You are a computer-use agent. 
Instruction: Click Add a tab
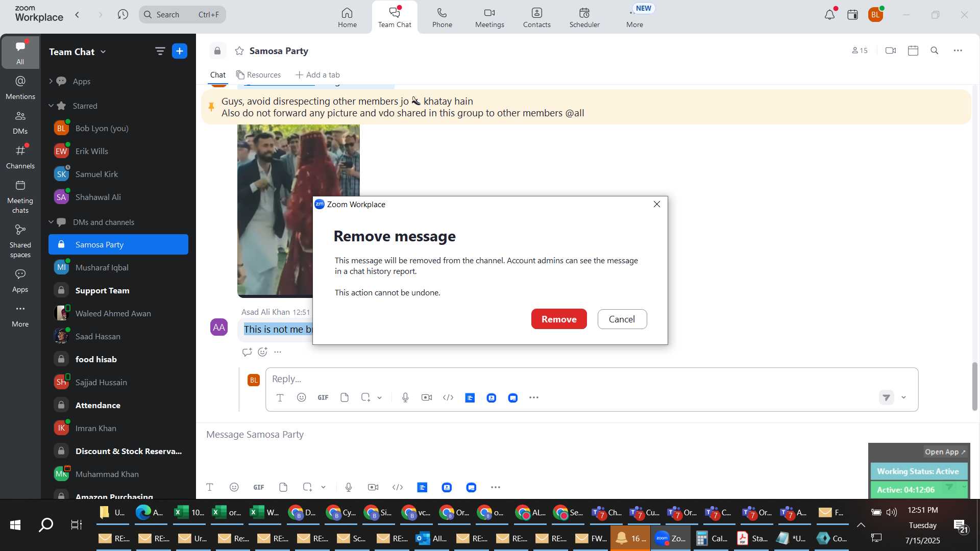tap(317, 75)
